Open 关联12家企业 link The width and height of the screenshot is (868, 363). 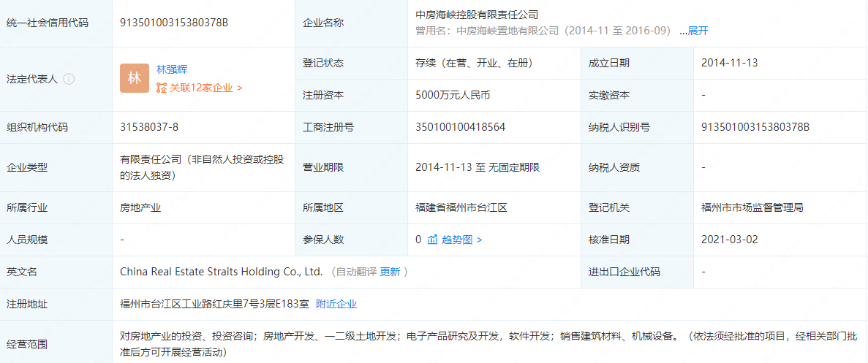205,88
